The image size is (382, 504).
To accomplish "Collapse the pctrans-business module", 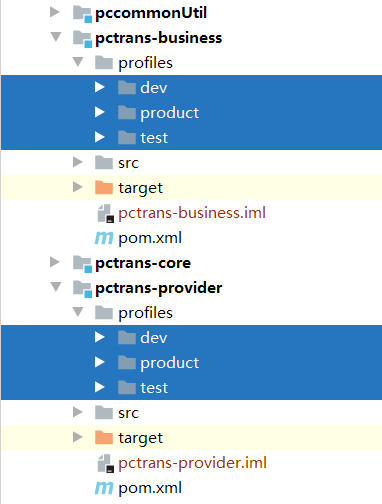I will [56, 36].
